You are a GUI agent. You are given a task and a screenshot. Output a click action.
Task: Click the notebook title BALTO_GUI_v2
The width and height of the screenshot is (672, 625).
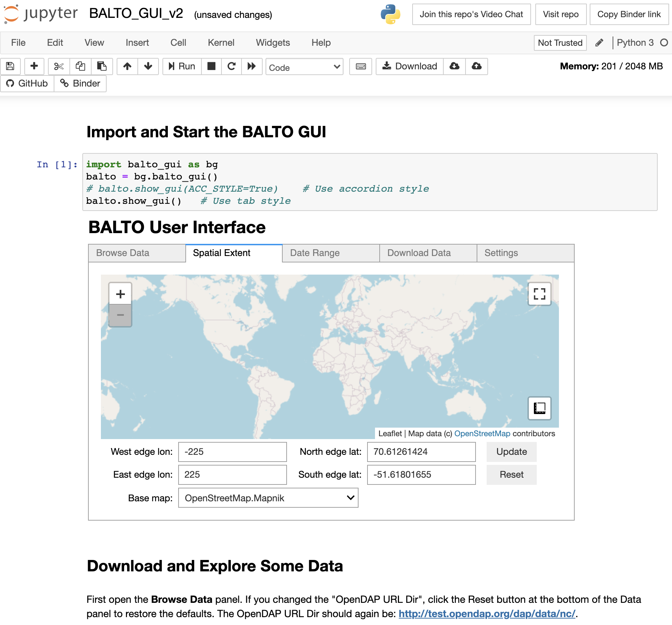click(136, 14)
